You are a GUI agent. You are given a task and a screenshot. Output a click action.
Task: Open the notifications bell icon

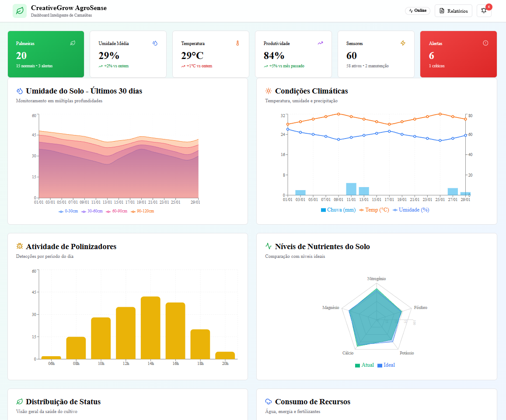pos(484,11)
